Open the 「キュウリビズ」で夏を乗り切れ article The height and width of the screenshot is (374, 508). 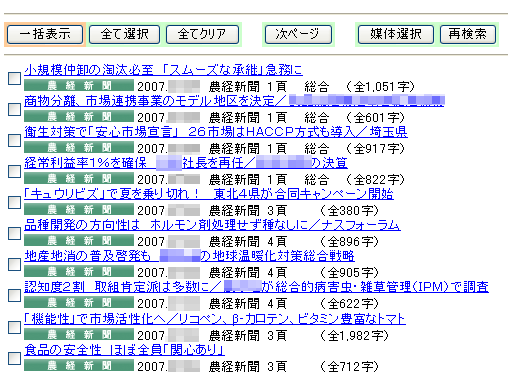(209, 194)
